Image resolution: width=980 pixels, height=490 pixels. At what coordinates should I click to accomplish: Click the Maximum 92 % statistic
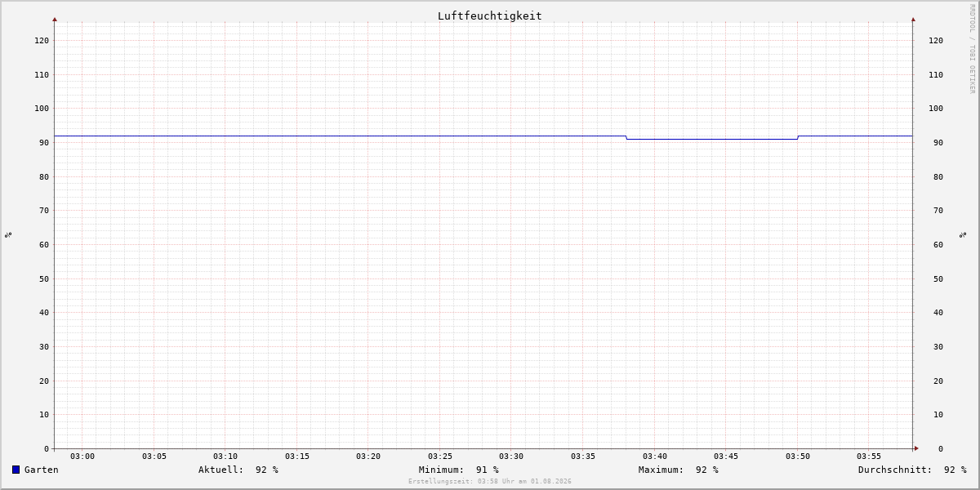[x=679, y=470]
